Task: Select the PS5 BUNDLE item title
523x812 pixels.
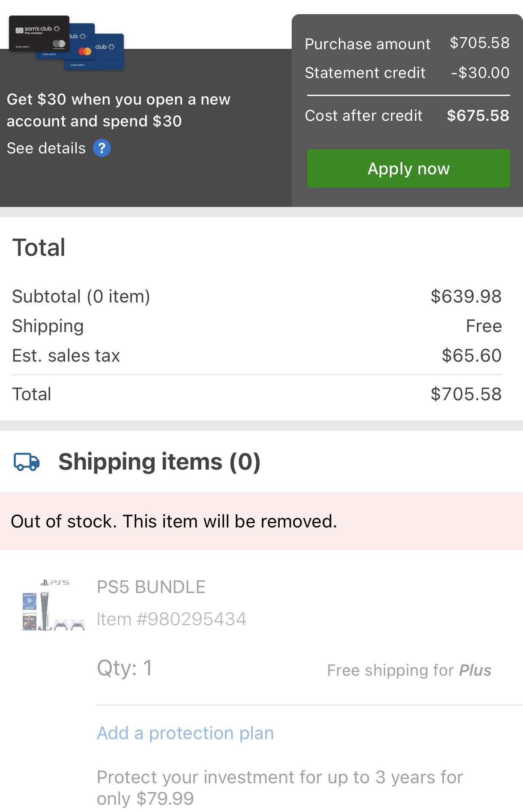Action: (151, 587)
